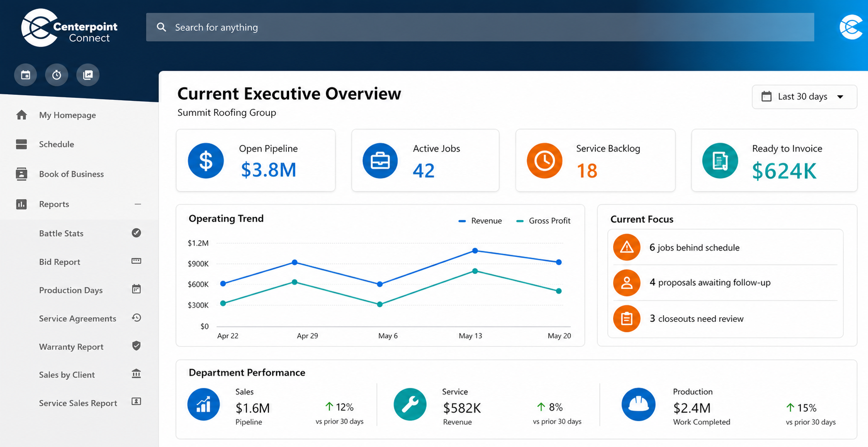Open the image gallery shortcut icon
Screen dimensions: 868x447
click(88, 75)
